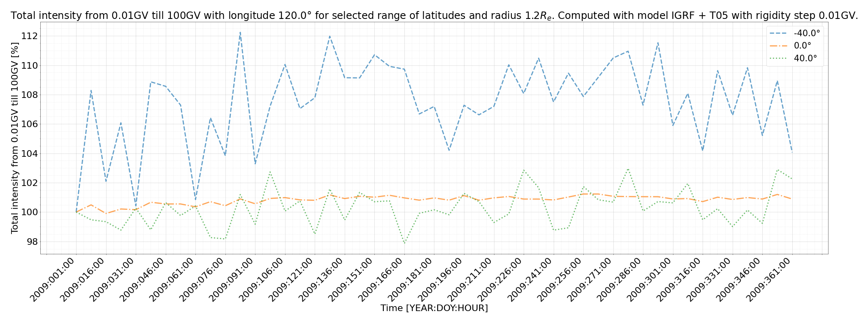Click the y-axis tick label 100
Viewport: 868px width, 323px height.
(30, 212)
